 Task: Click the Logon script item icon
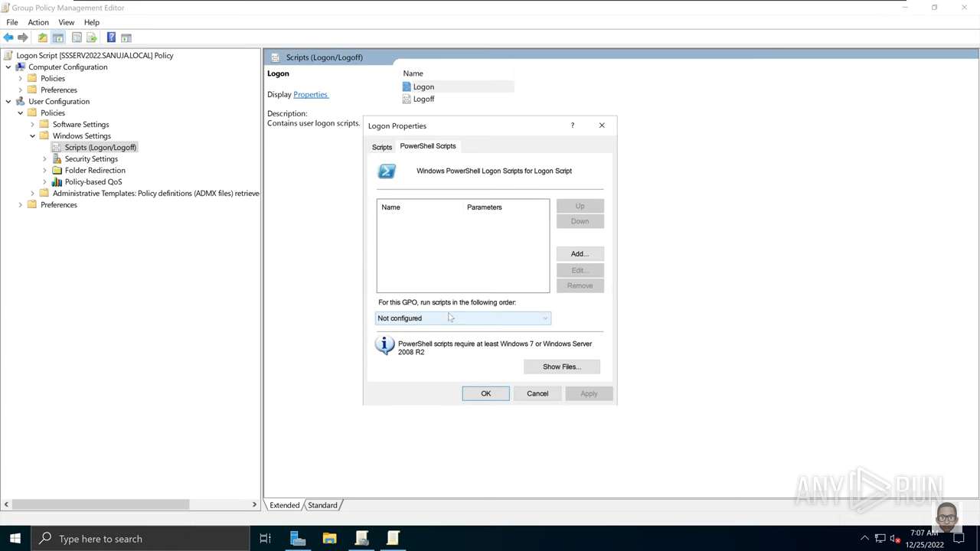407,86
